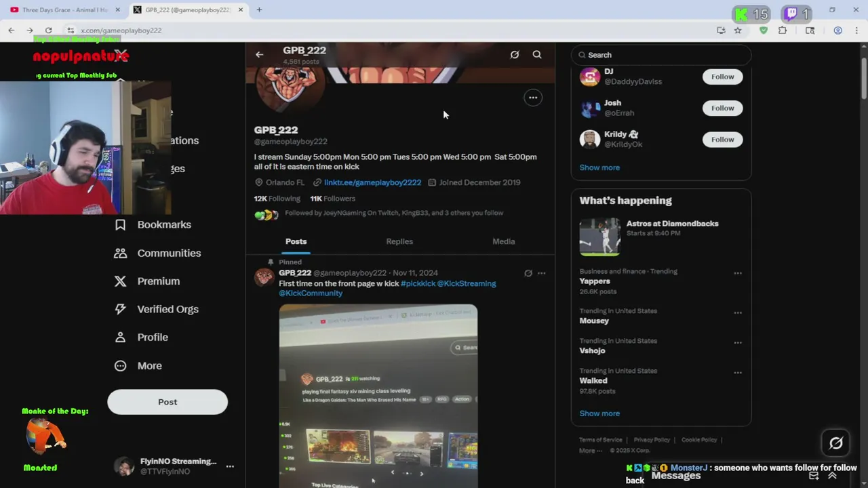Open options for Mousey trend
The width and height of the screenshot is (868, 488).
(738, 312)
